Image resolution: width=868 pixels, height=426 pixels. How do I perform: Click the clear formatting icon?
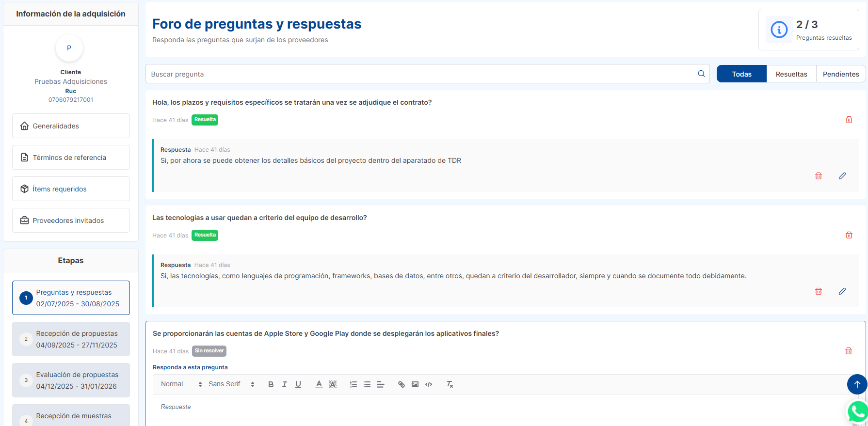point(450,384)
